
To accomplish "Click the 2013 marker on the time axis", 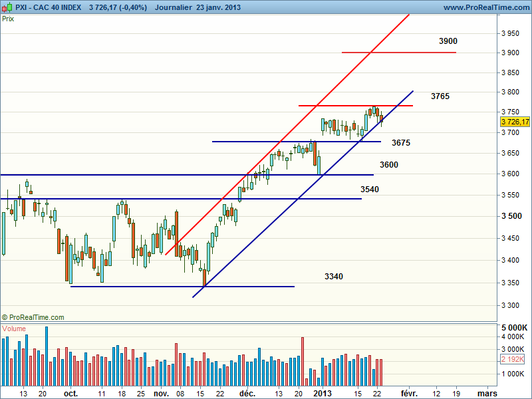I will coord(323,393).
